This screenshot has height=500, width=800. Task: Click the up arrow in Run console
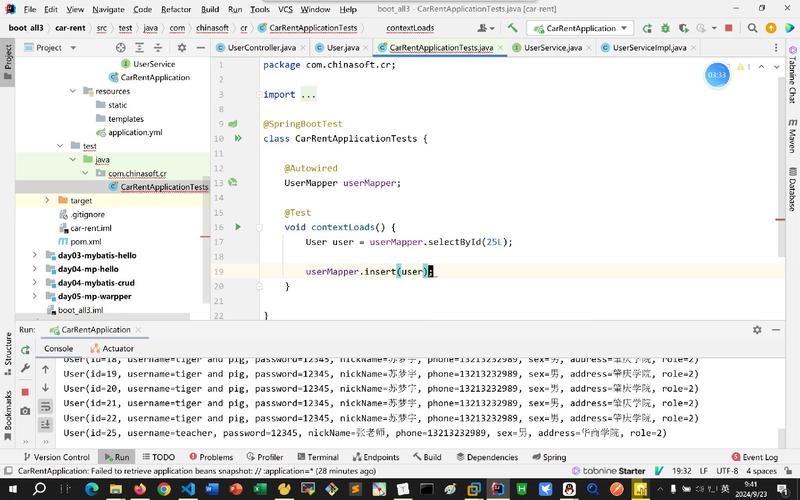tap(45, 369)
